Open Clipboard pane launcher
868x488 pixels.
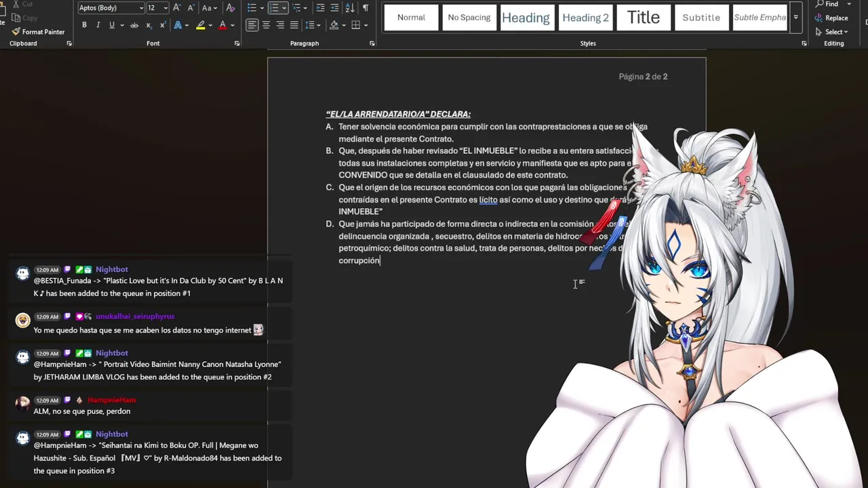point(69,43)
